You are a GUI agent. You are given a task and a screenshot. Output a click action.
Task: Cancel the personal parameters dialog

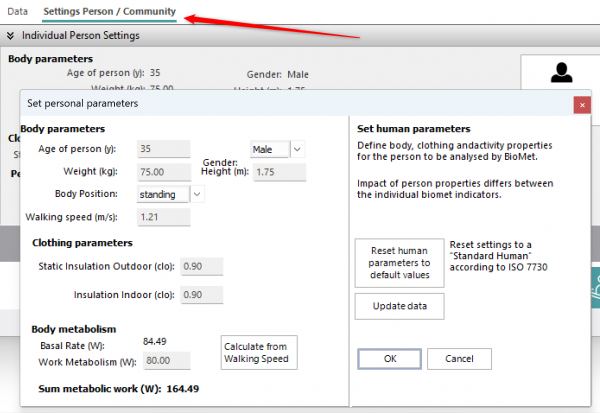point(459,358)
